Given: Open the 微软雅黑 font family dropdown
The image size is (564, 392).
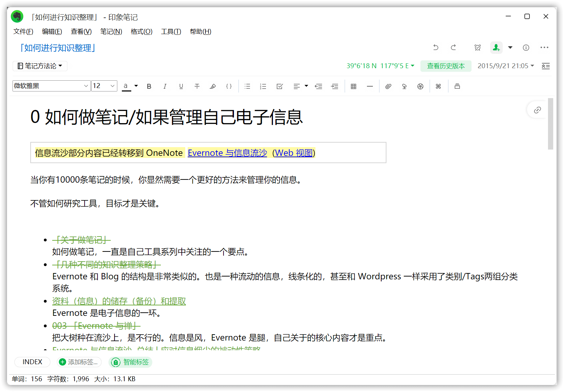Looking at the screenshot, I should click(x=52, y=86).
